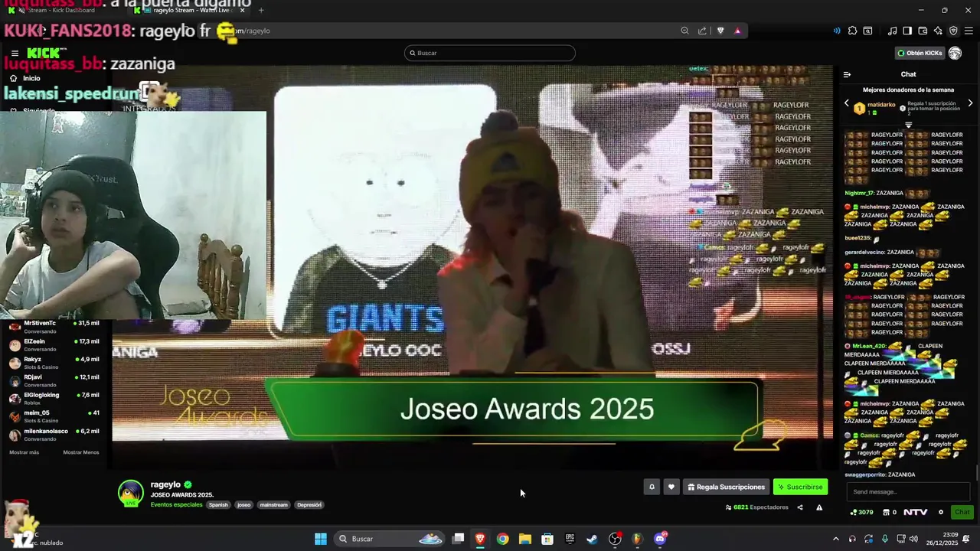Open Kick hamburger sidebar menu
Screen dimensions: 980x551
15,54
